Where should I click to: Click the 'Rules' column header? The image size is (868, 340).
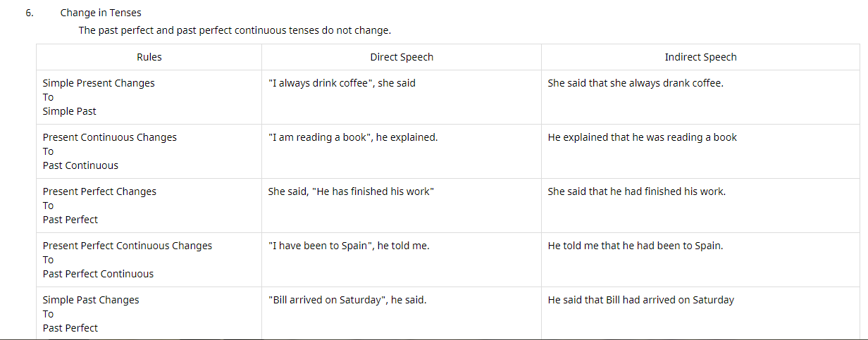[x=149, y=57]
